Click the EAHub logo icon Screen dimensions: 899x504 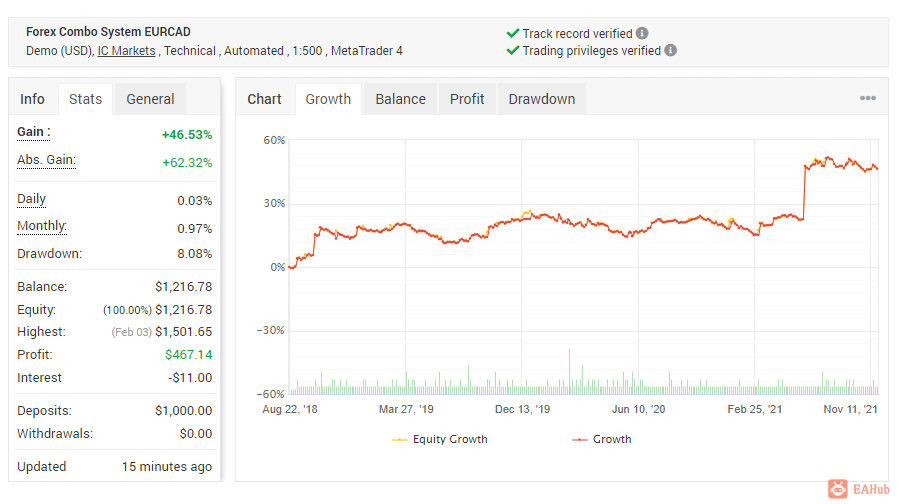[838, 489]
